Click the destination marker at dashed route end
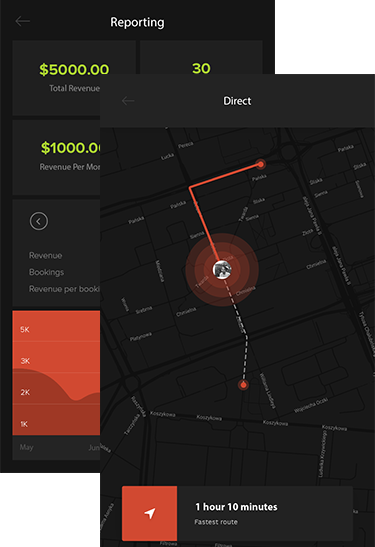The height and width of the screenshot is (547, 375). [243, 385]
